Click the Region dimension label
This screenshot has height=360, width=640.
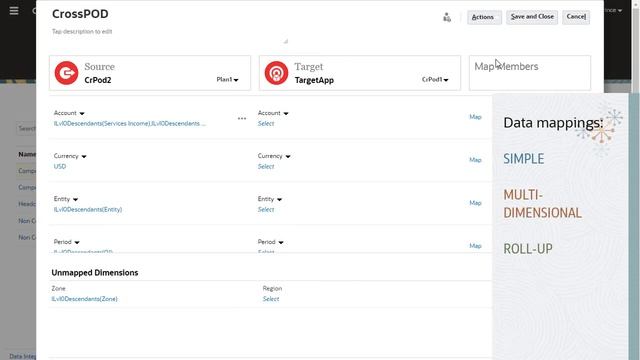point(272,288)
